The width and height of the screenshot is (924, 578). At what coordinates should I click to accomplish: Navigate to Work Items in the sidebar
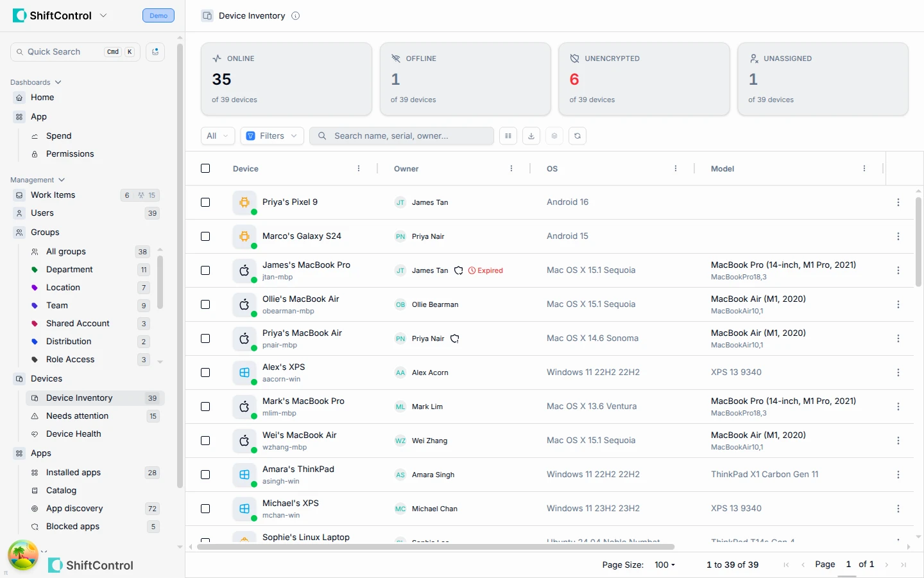(x=87, y=195)
